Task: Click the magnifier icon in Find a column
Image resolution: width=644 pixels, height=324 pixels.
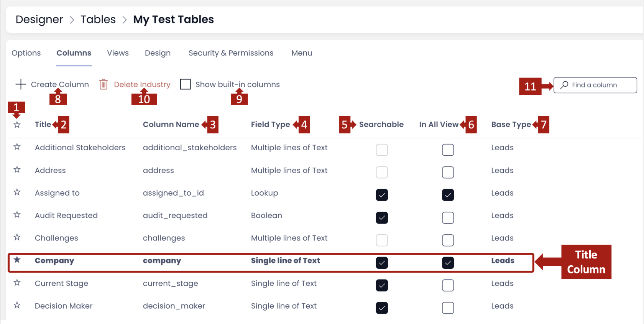Action: pyautogui.click(x=564, y=85)
